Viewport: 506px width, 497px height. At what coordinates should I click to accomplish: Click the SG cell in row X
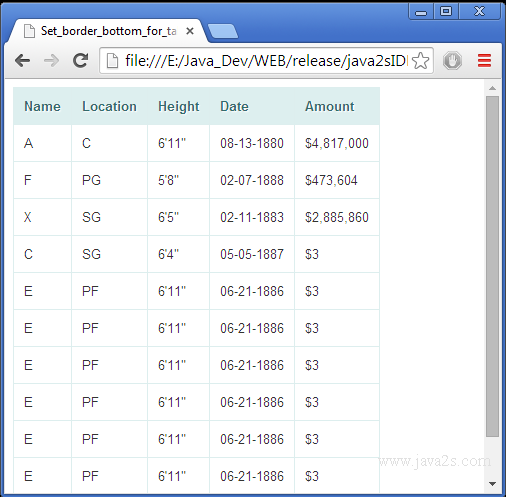tap(109, 217)
